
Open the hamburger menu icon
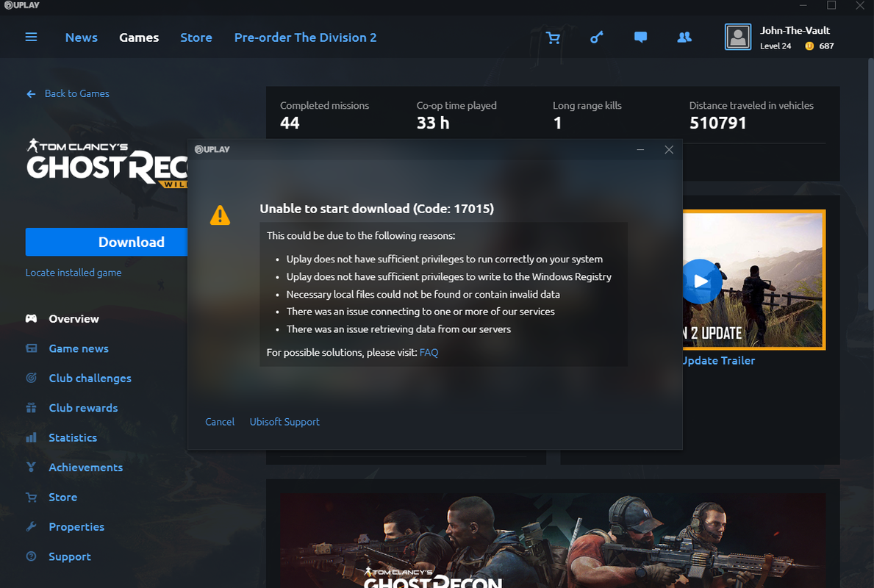click(31, 37)
